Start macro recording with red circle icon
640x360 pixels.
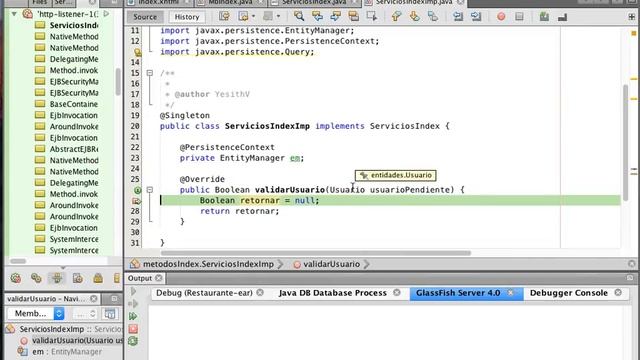[x=501, y=16]
